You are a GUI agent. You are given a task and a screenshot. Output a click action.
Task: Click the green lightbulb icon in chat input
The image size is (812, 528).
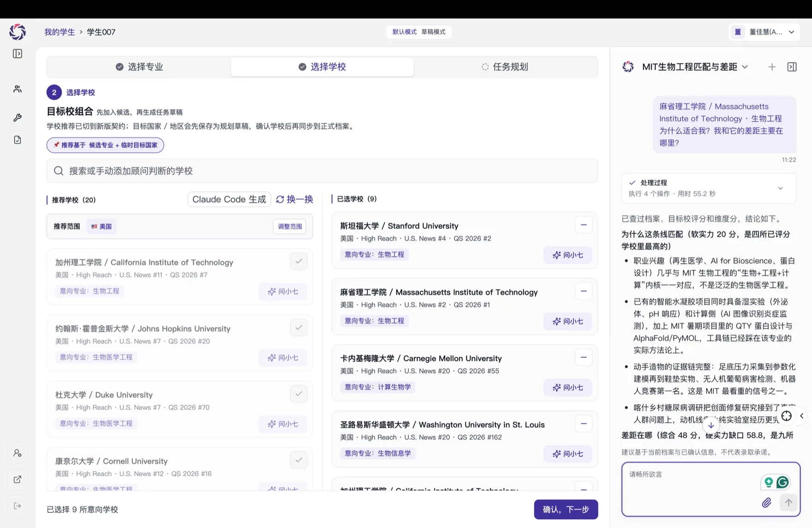click(769, 482)
